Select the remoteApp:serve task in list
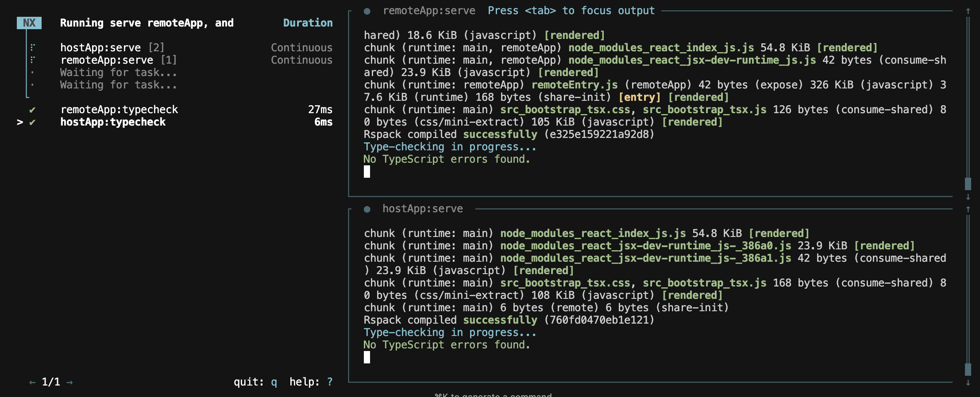Viewport: 980px width, 397px height. [107, 60]
